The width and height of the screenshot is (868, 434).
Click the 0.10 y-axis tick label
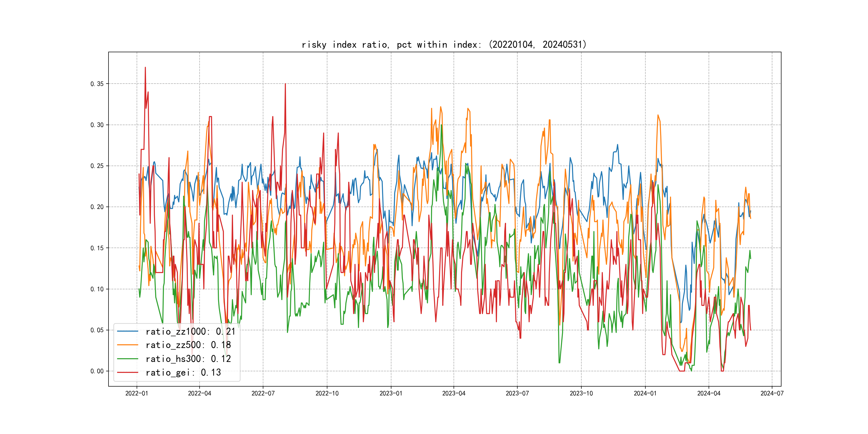click(x=97, y=289)
